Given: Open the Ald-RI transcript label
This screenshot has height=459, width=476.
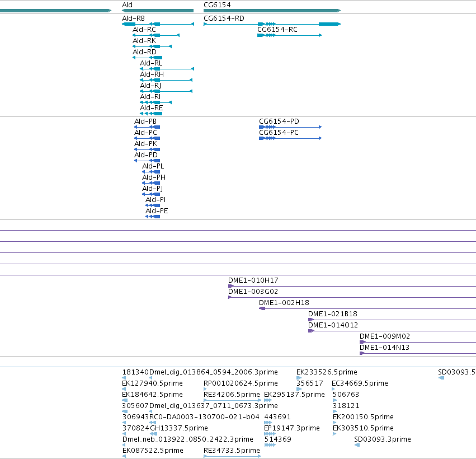Looking at the screenshot, I should [150, 97].
